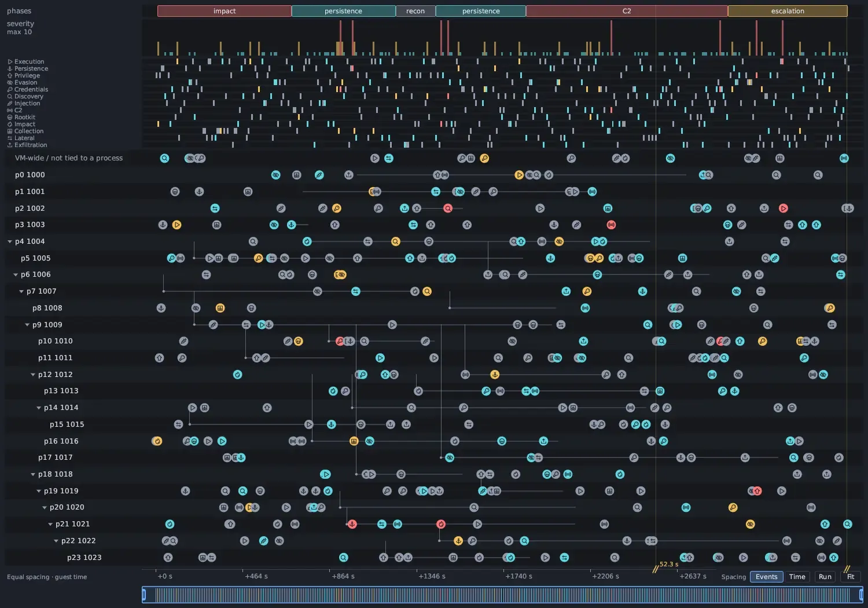The image size is (868, 608).
Task: Select yellow key icon in p20 1020 row
Action: pos(733,507)
